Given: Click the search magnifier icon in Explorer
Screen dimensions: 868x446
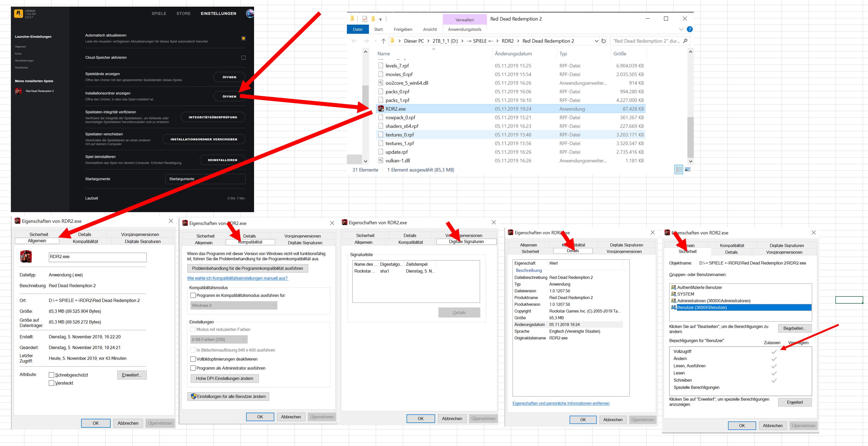Looking at the screenshot, I should 685,41.
